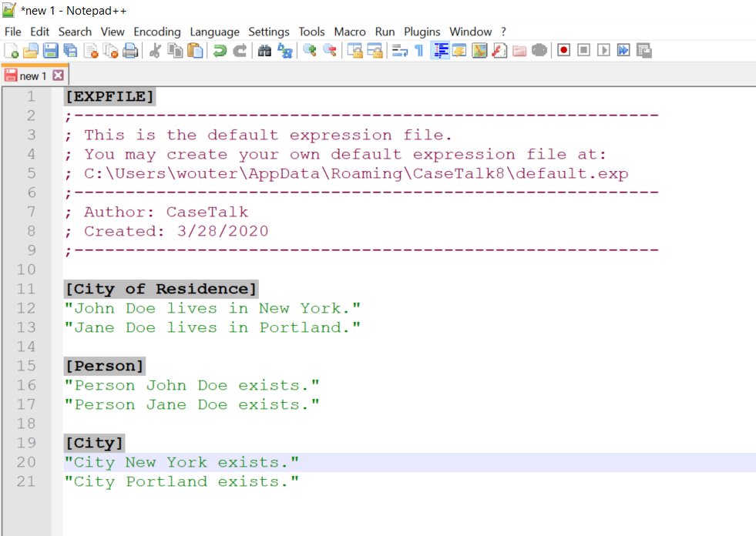Screen dimensions: 756x536
Task: Cut selection with the scissors icon
Action: 155,51
